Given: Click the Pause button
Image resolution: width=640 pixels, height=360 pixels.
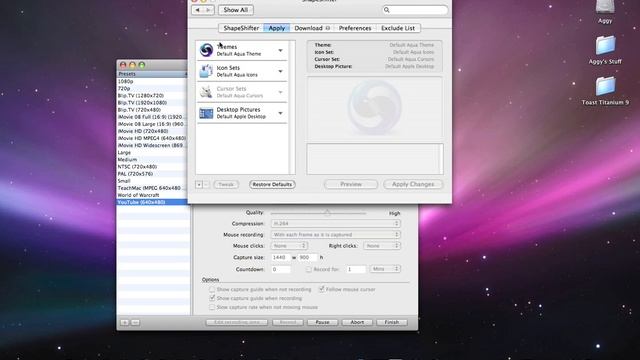Looking at the screenshot, I should pyautogui.click(x=322, y=322).
